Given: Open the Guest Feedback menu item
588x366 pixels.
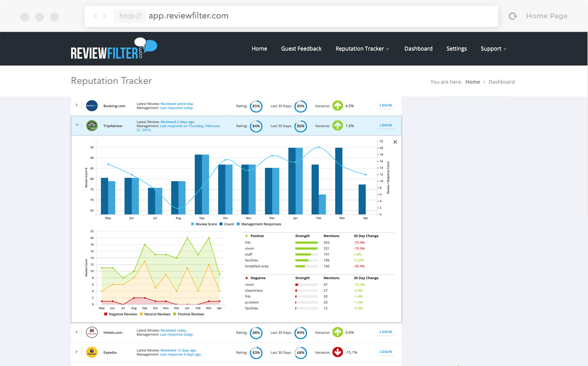Looking at the screenshot, I should pos(301,49).
